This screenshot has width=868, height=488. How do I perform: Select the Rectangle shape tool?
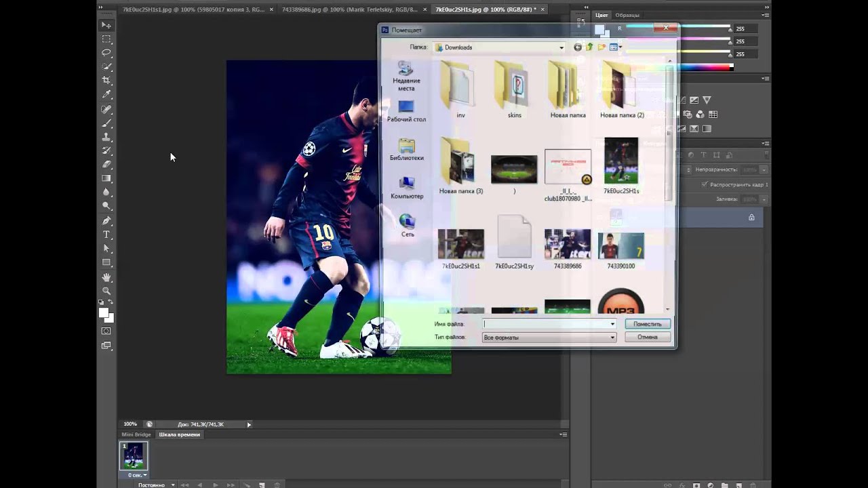tap(106, 262)
